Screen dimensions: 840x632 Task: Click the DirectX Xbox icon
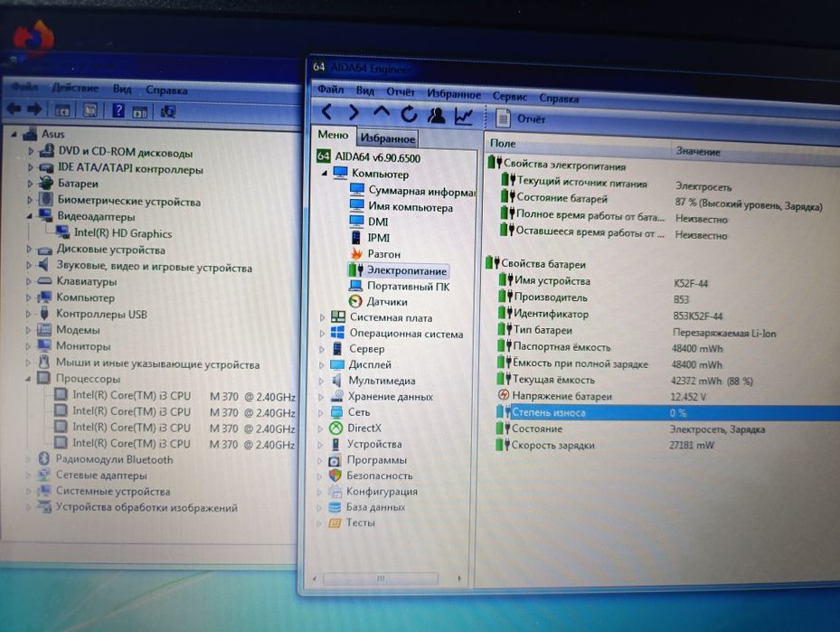pyautogui.click(x=335, y=428)
